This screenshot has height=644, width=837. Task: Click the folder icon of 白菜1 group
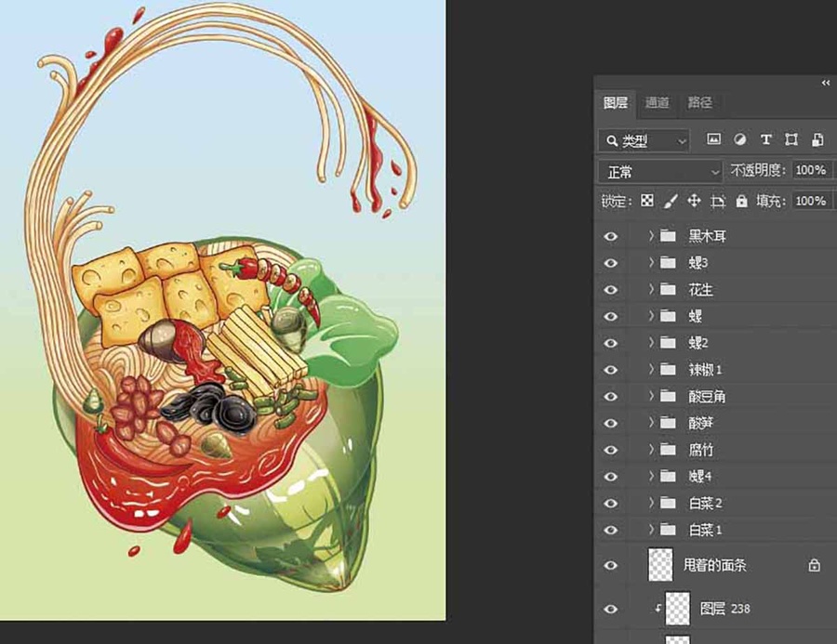tap(668, 530)
